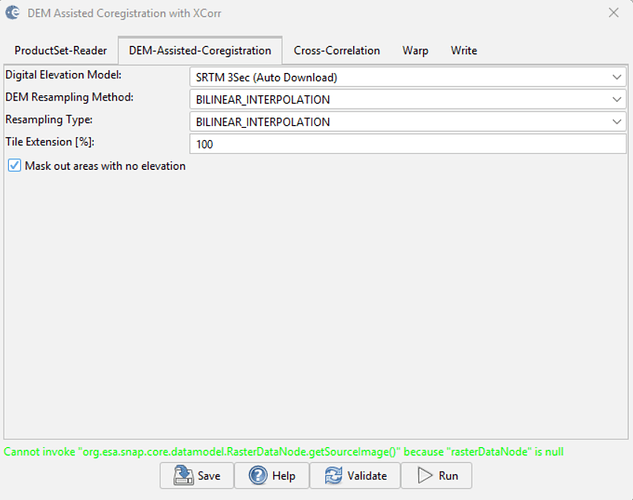This screenshot has width=633, height=500.
Task: Expand the Digital Elevation Model dropdown
Action: [616, 76]
